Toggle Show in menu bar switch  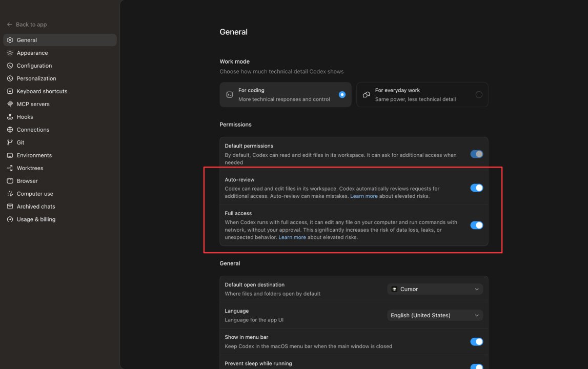pos(477,342)
